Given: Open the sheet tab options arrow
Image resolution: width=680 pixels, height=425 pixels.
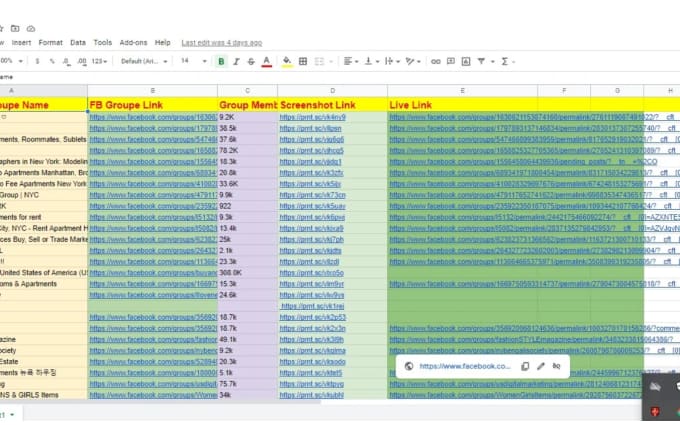Looking at the screenshot, I should (x=12, y=415).
